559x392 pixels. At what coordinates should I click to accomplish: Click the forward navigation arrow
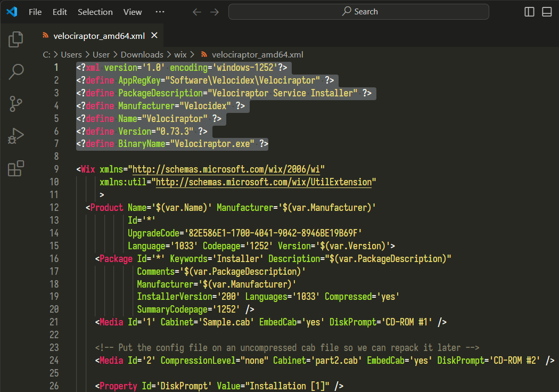click(215, 11)
